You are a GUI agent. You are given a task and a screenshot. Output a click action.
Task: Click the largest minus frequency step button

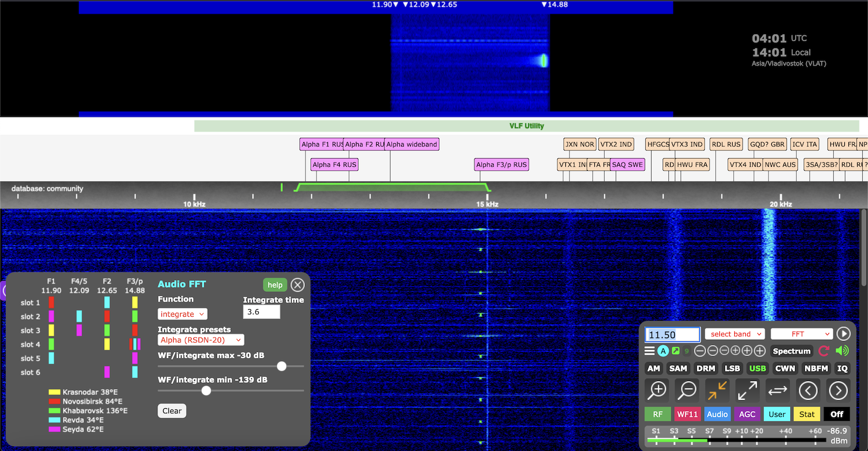700,351
